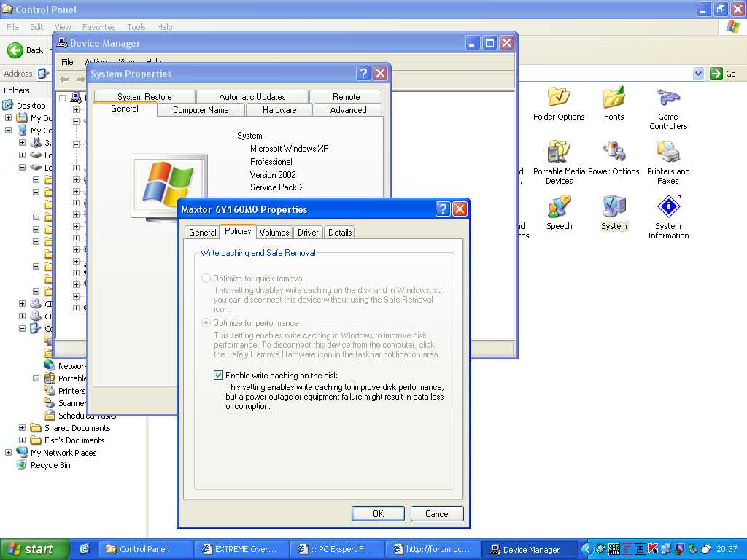Click the green sync arrows tray icon

tap(601, 549)
